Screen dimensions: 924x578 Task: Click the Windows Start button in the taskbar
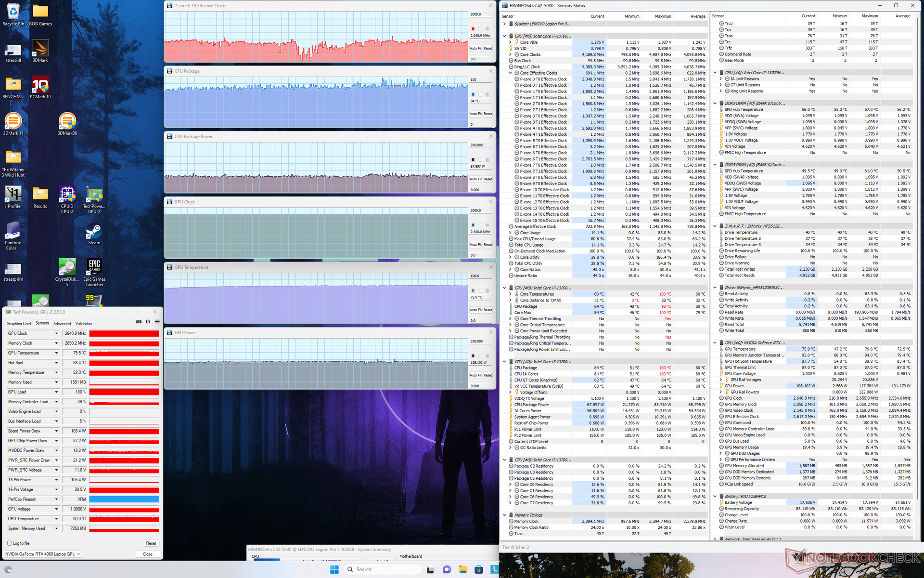coord(334,569)
